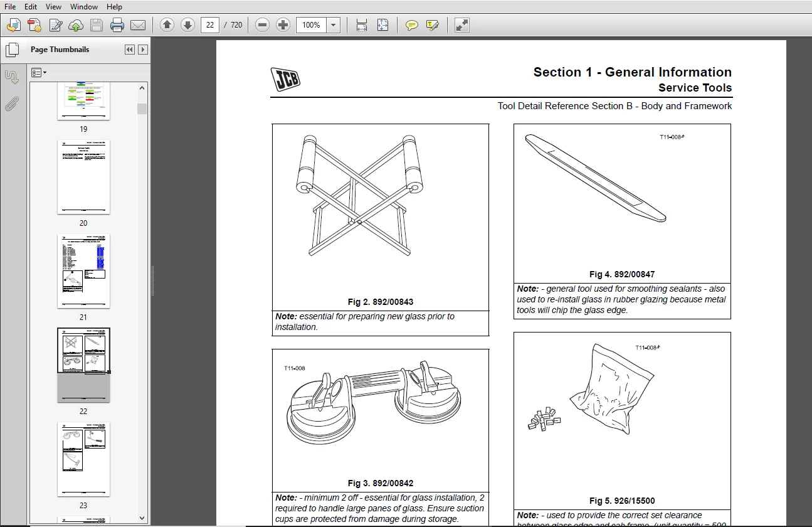
Task: Click the zoom percentage field 100%
Action: (311, 25)
